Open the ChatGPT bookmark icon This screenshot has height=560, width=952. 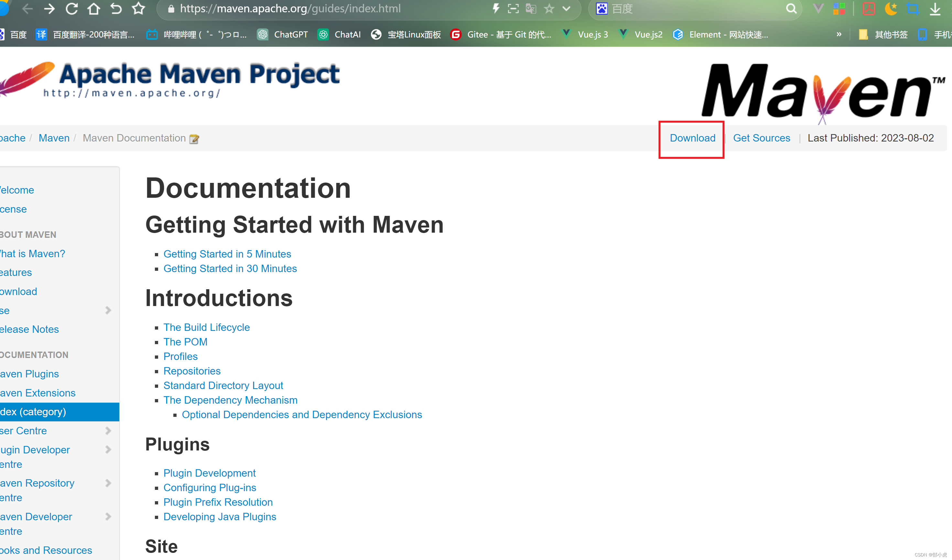(263, 34)
